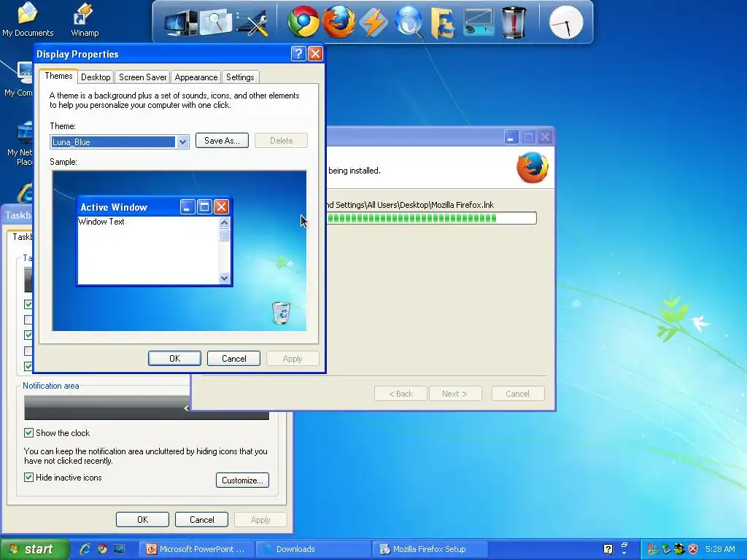The height and width of the screenshot is (560, 747).
Task: Click the first colorful system tray icon
Action: [x=653, y=549]
